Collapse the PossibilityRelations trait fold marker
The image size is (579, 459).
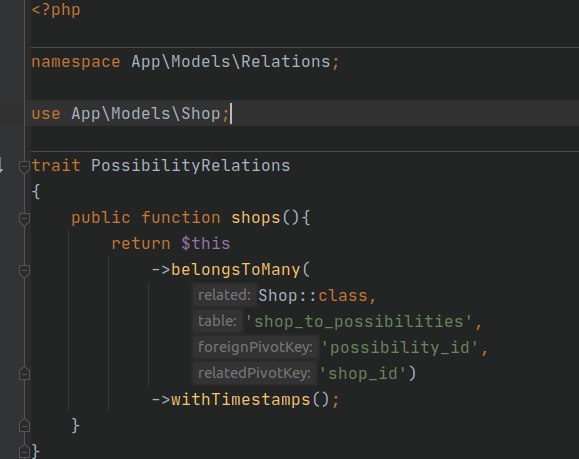click(x=24, y=167)
